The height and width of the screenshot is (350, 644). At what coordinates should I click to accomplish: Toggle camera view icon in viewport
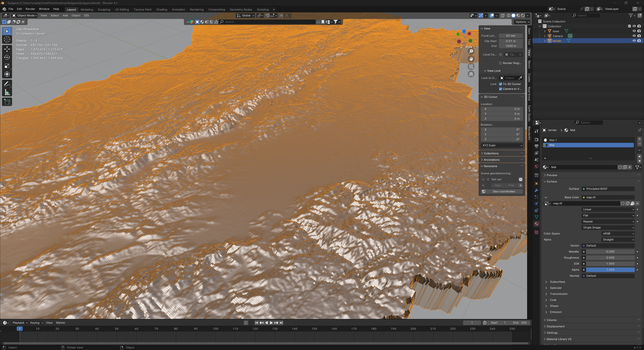click(471, 66)
